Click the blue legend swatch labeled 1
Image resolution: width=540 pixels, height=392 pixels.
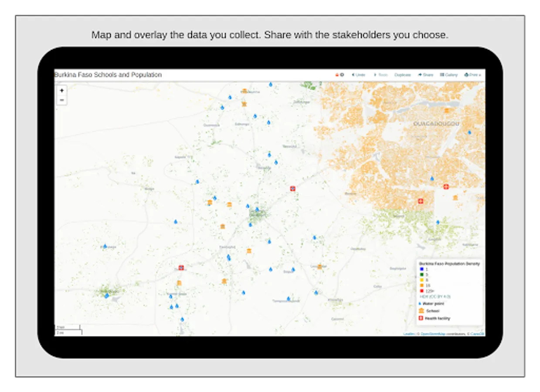point(421,269)
